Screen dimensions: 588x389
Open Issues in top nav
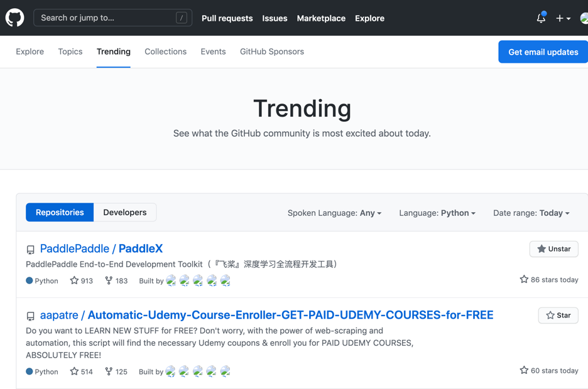(x=275, y=18)
